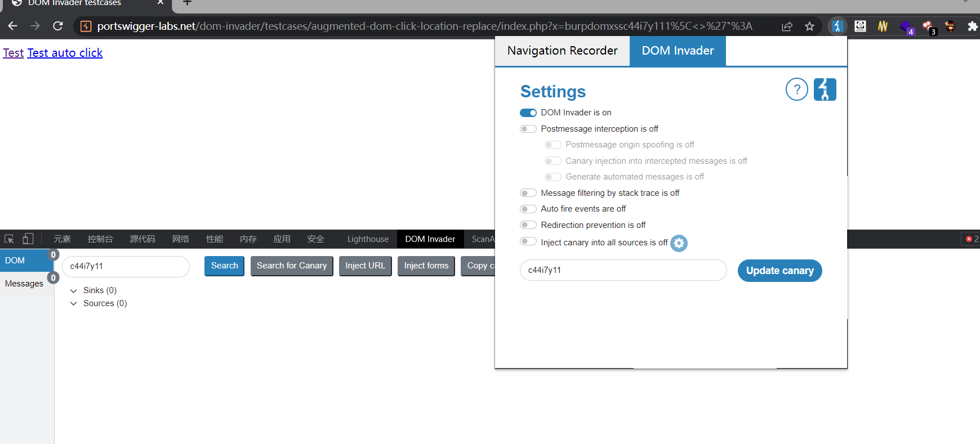Click the Search for Canary button
Viewport: 980px width, 444px height.
pyautogui.click(x=292, y=266)
